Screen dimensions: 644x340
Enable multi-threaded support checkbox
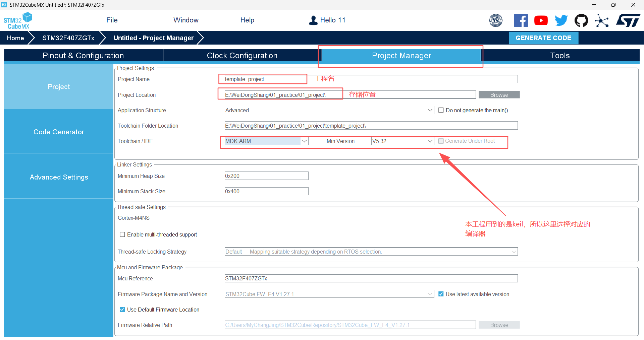[x=122, y=234]
